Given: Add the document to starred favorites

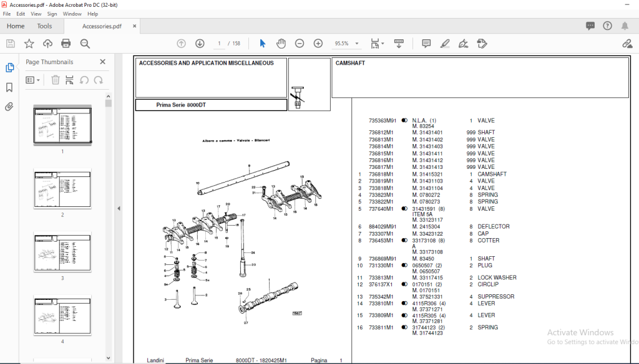Looking at the screenshot, I should 29,44.
